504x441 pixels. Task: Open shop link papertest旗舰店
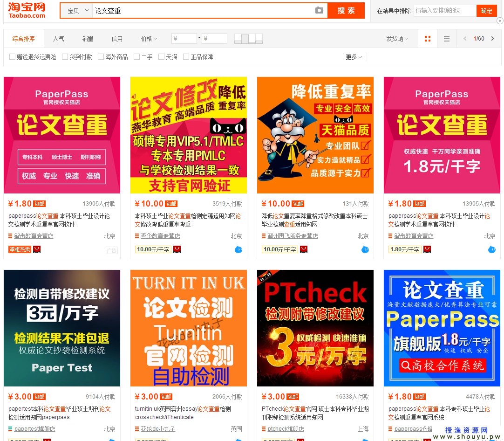(35, 429)
